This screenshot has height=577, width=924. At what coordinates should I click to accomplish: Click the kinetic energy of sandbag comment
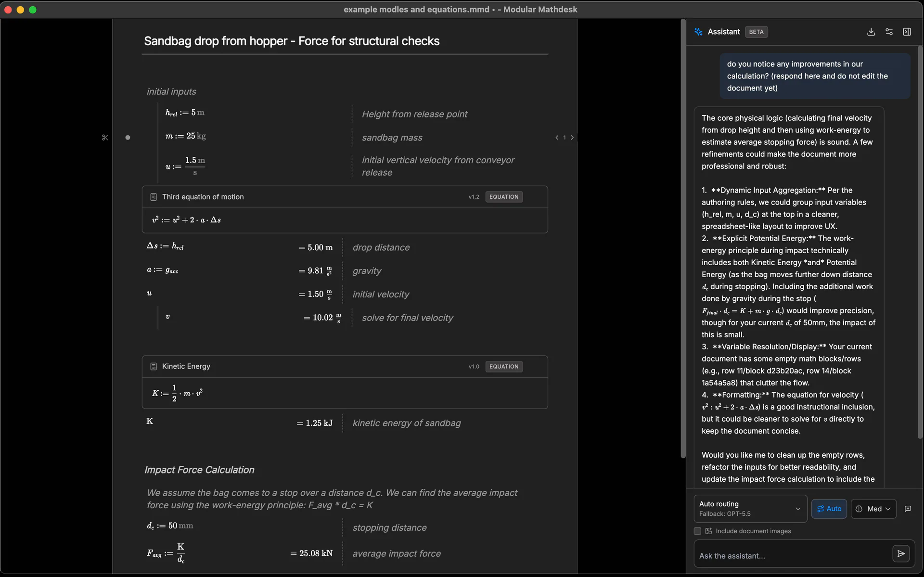[x=407, y=423]
